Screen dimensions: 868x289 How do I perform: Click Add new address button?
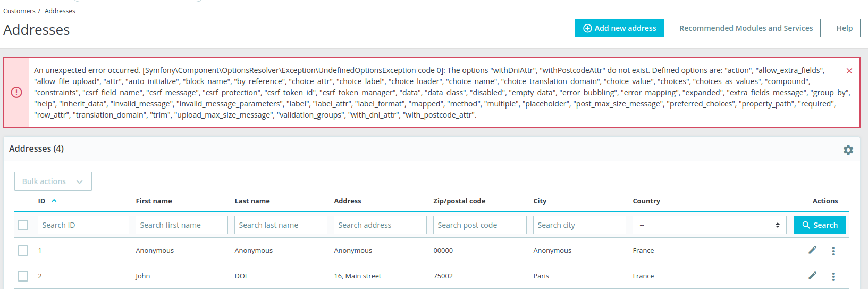[619, 28]
